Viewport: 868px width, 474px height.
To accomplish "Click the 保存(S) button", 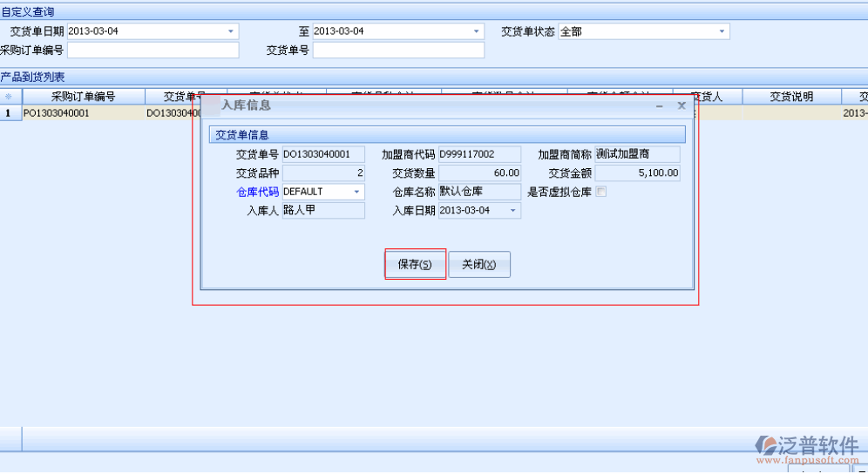I will pos(415,264).
